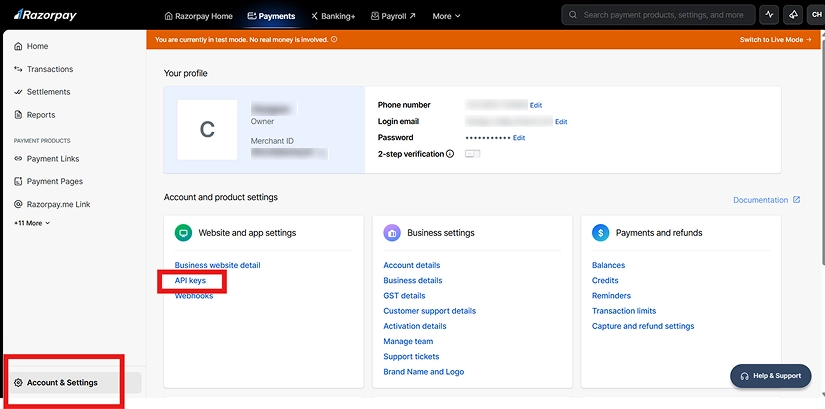Open Customer support details
Viewport: 825px width, 409px height.
point(429,311)
